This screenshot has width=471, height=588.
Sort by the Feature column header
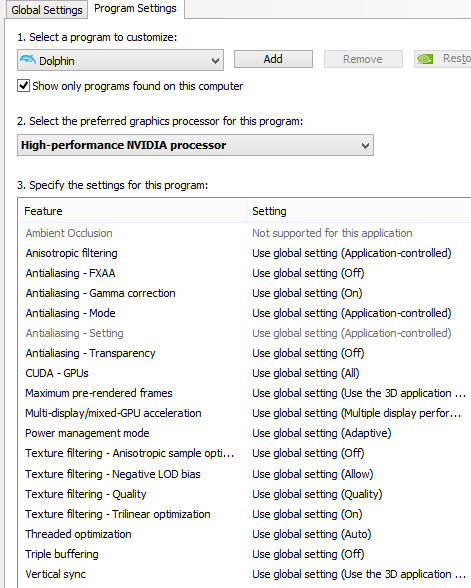coord(132,211)
